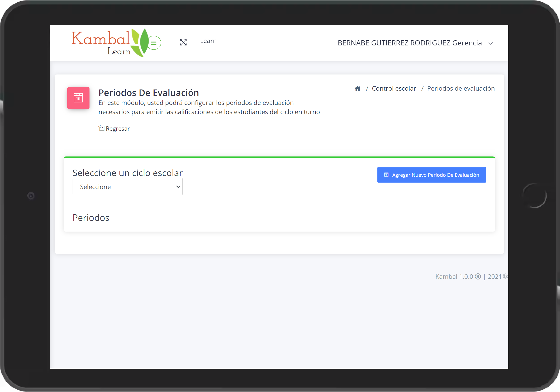The image size is (560, 392).
Task: Click the home breadcrumb icon
Action: point(358,88)
